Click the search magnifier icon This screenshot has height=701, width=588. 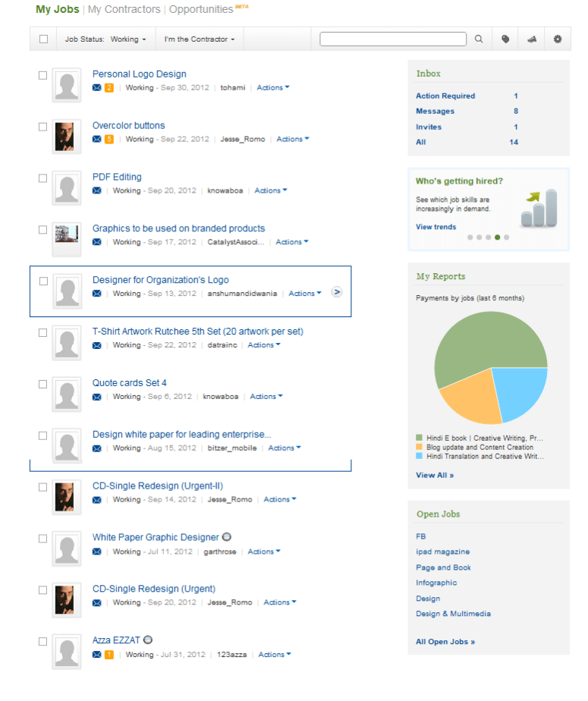(479, 39)
